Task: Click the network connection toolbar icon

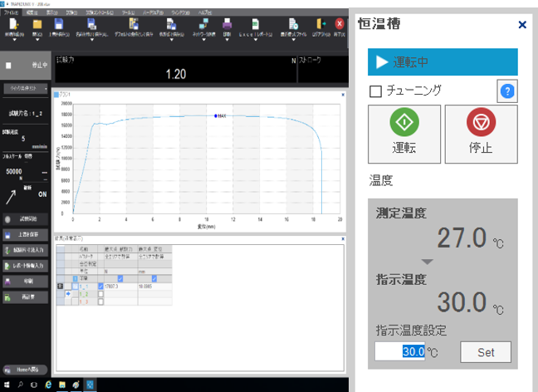Action: 203,25
